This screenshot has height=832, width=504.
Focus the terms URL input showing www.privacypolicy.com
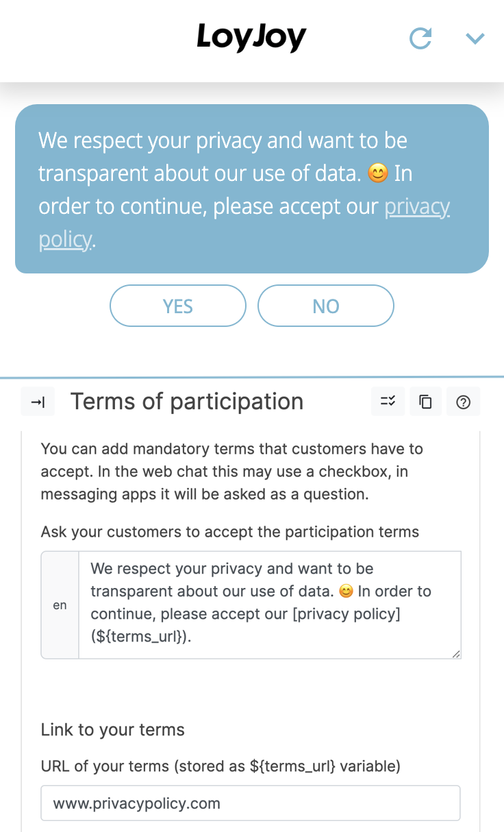click(251, 803)
